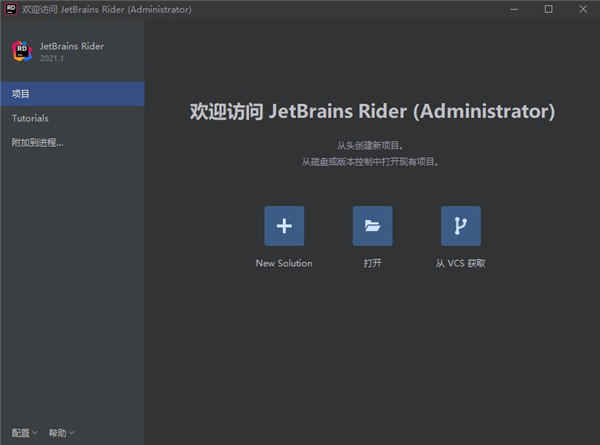The image size is (600, 445).
Task: Click the Rider logo in the sidebar
Action: tap(21, 52)
